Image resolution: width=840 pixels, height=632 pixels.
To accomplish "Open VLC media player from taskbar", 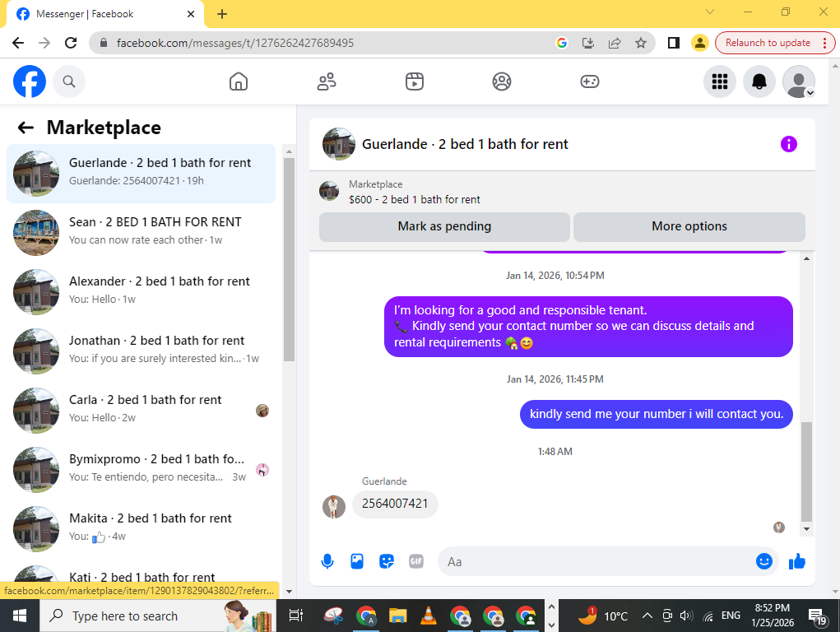I will (x=428, y=616).
